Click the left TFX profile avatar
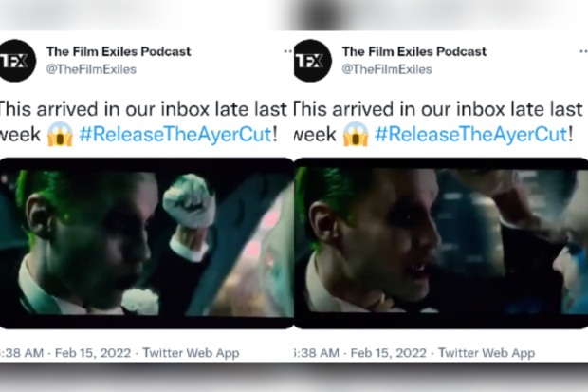 tap(17, 61)
